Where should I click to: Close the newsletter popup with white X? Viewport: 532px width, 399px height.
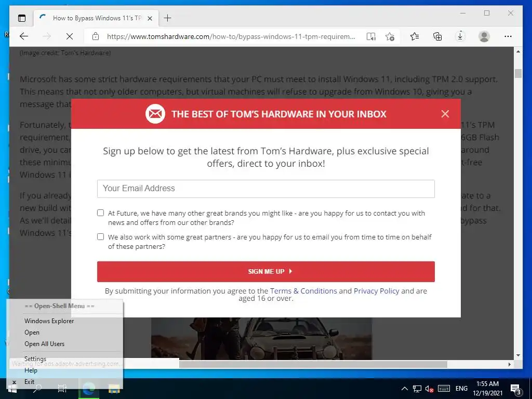(x=445, y=114)
